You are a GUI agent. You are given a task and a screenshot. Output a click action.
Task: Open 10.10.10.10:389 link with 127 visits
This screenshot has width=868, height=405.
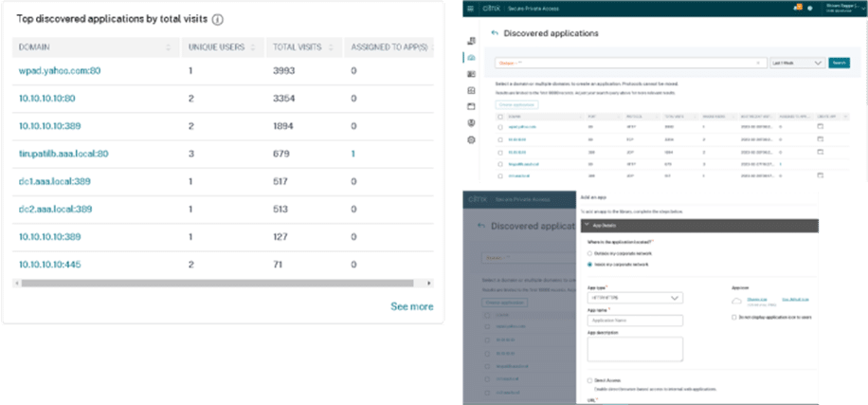pyautogui.click(x=50, y=237)
